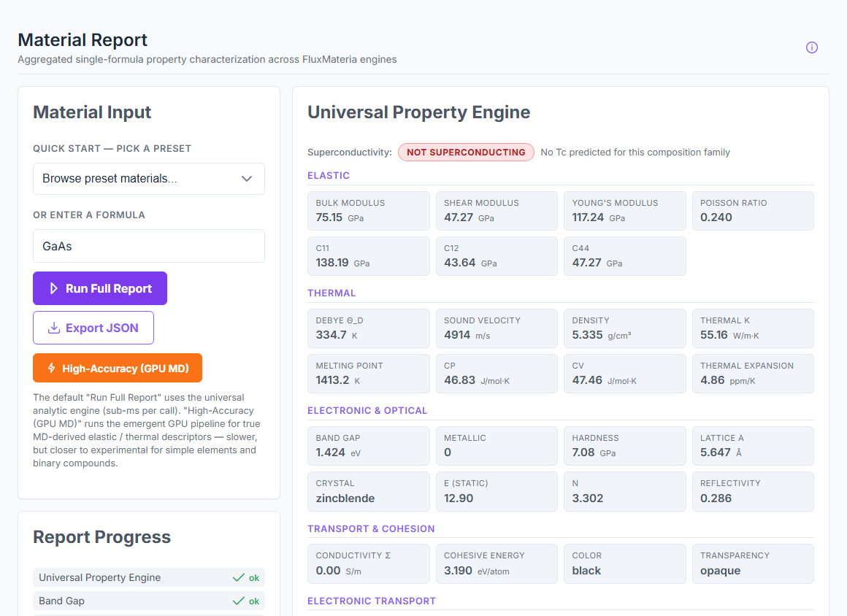Click the Crystal zincblende card
Image resolution: width=847 pixels, height=616 pixels.
[369, 491]
